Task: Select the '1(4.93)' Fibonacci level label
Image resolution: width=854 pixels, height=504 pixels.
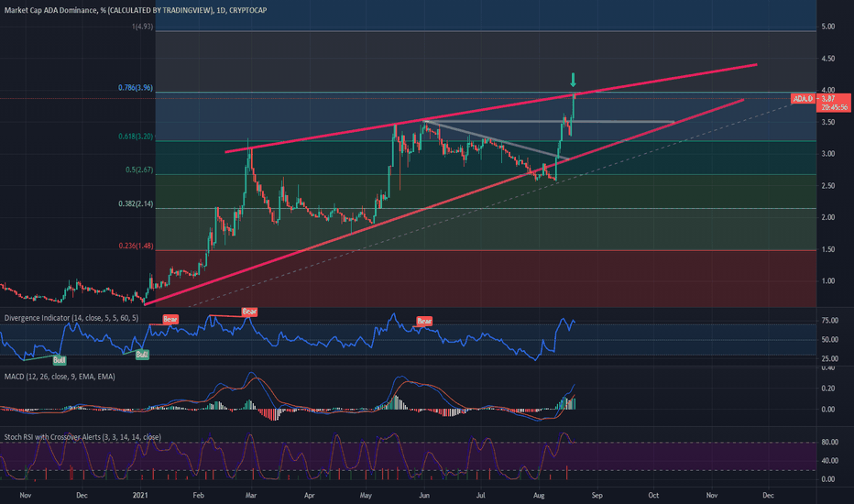Action: pyautogui.click(x=142, y=27)
